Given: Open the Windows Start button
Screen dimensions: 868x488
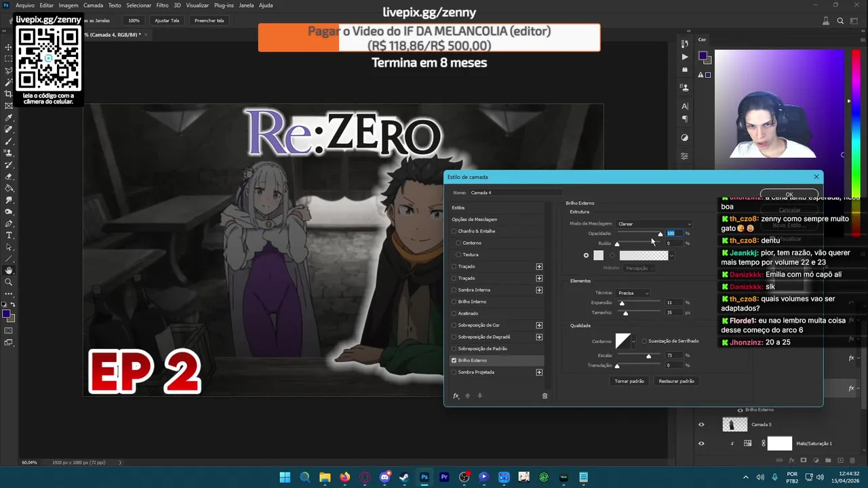Looking at the screenshot, I should [285, 477].
